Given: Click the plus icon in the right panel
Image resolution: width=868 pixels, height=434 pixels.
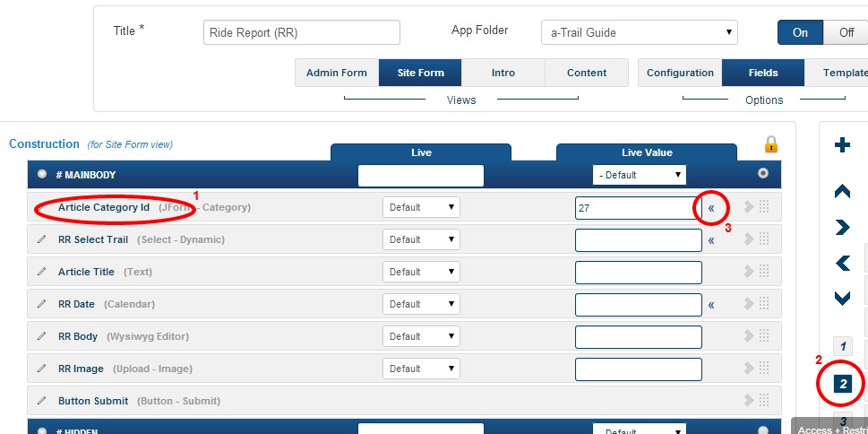Looking at the screenshot, I should [x=842, y=145].
